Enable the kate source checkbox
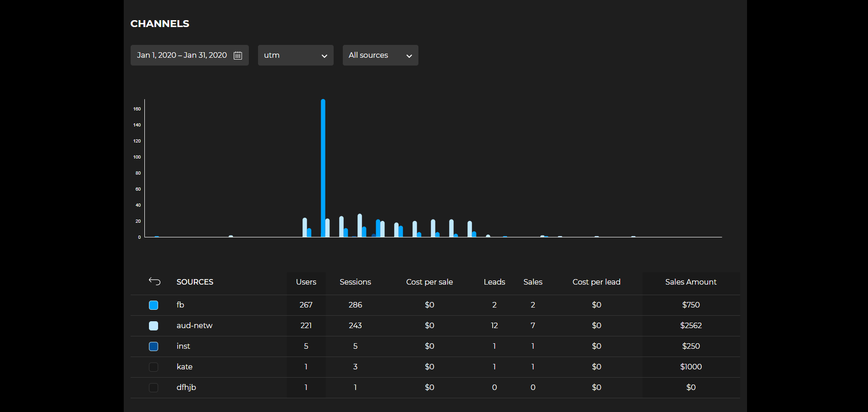 [x=154, y=367]
